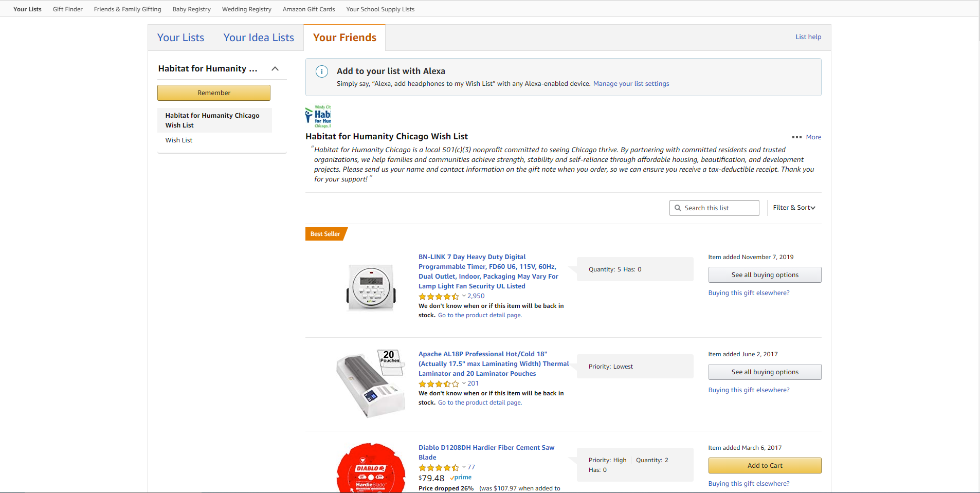The image size is (980, 493).
Task: Collapse the Habitat for Humanity sidebar section
Action: pos(275,69)
